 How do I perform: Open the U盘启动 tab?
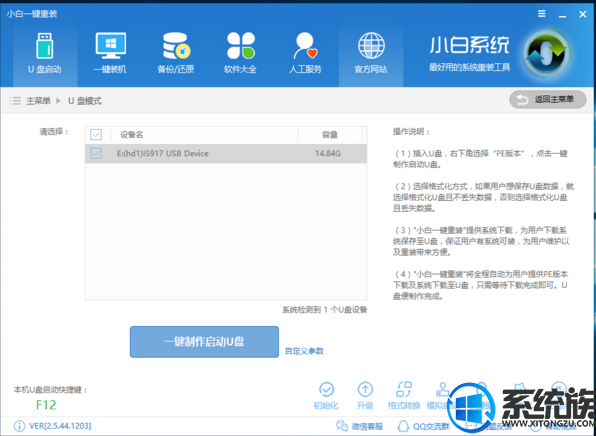pos(45,54)
